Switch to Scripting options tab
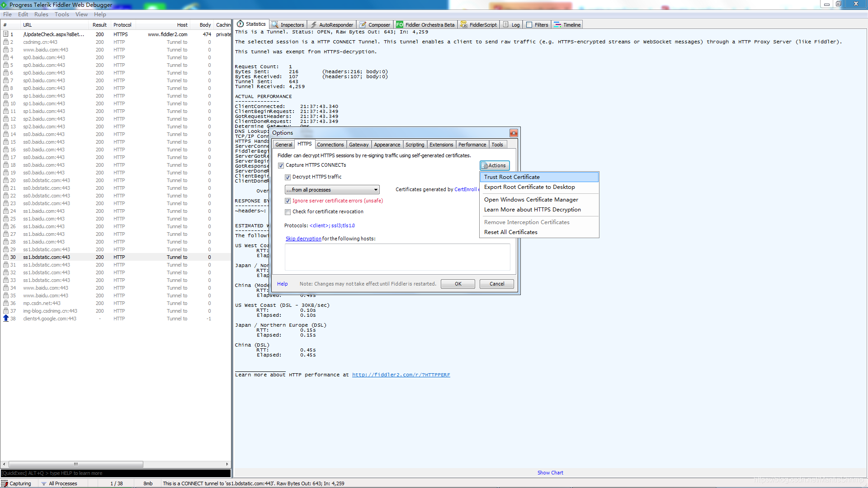This screenshot has width=868, height=488. (x=415, y=145)
